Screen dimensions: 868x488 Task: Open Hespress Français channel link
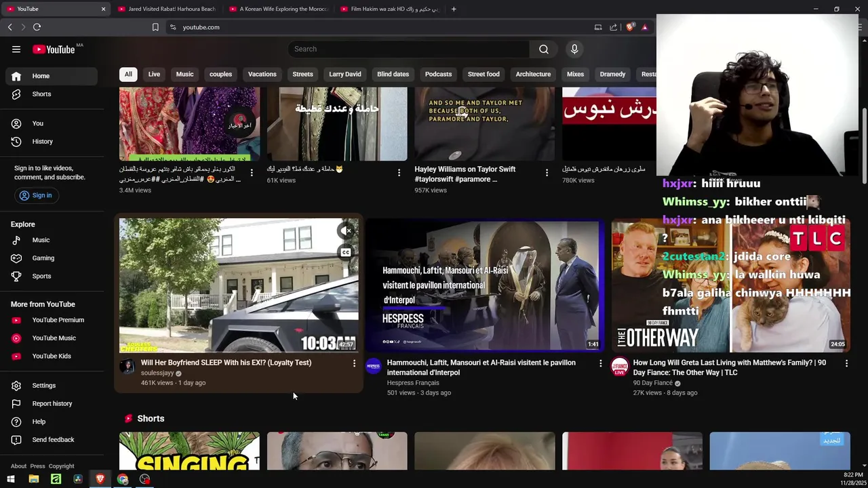click(x=413, y=383)
